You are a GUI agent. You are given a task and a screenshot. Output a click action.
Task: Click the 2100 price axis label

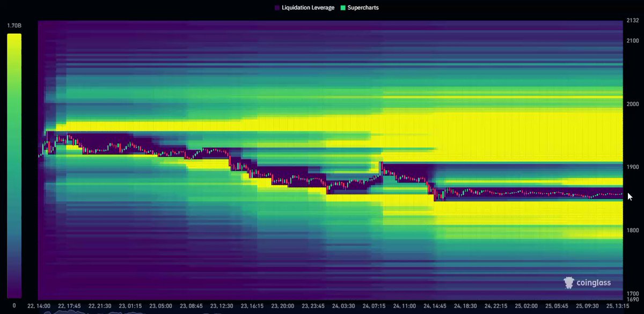click(632, 41)
